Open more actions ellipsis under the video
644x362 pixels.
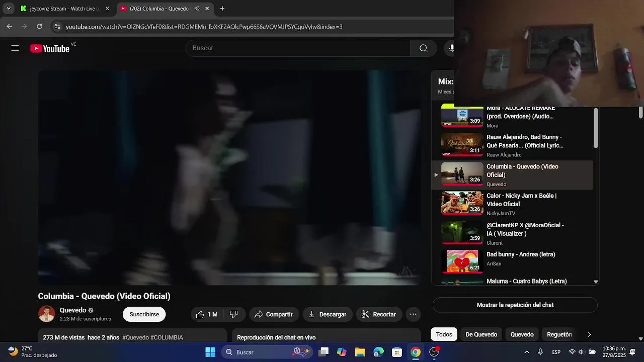point(413,314)
